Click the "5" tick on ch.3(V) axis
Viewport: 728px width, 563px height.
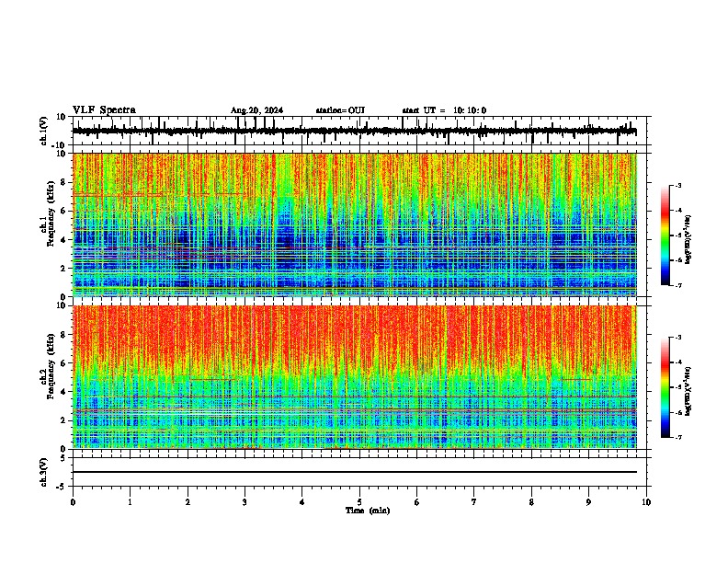coord(63,457)
